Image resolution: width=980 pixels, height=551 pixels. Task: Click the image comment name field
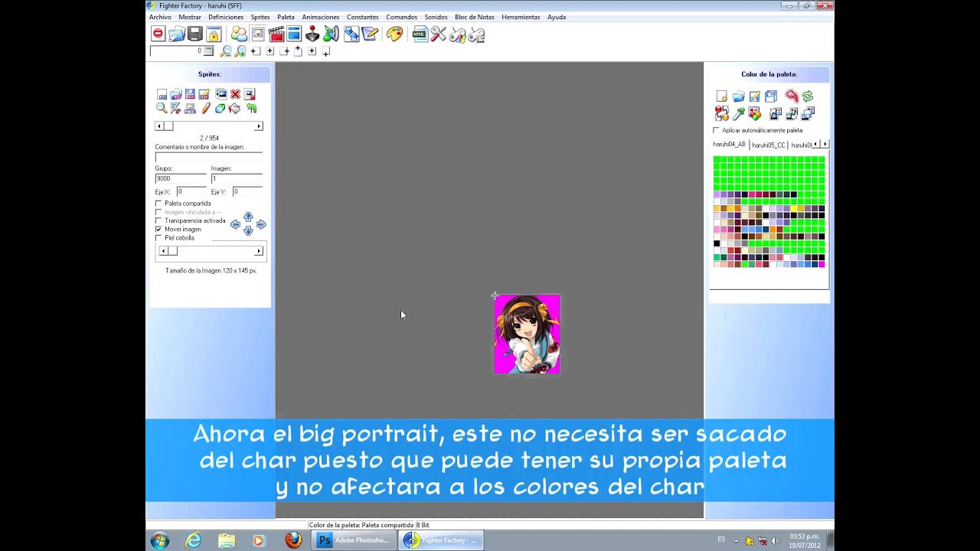coord(208,156)
